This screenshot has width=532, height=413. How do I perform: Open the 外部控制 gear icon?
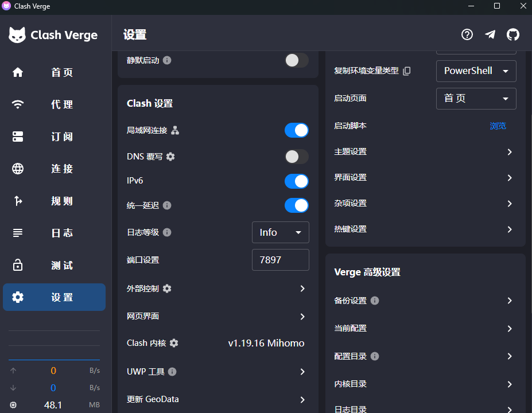point(167,289)
